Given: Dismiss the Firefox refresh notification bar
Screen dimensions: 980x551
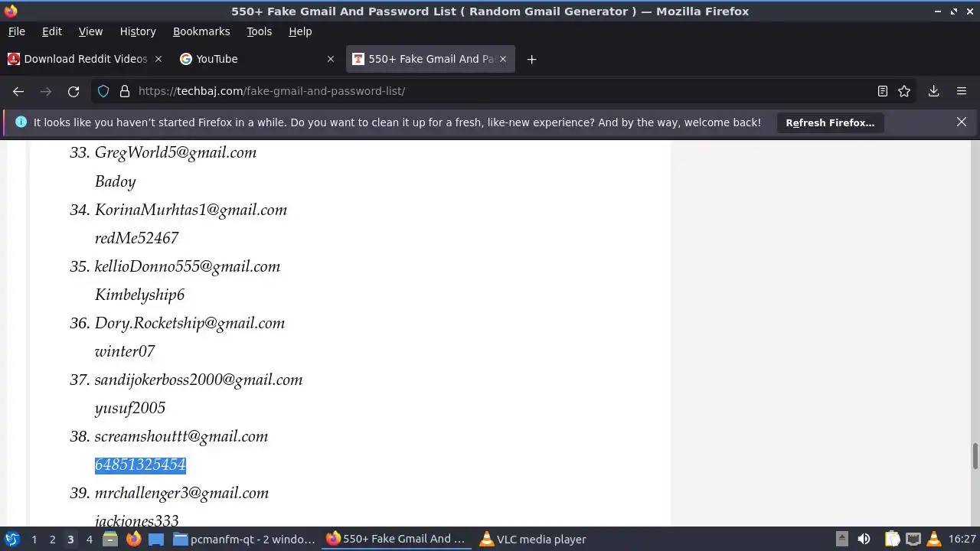Looking at the screenshot, I should point(962,122).
